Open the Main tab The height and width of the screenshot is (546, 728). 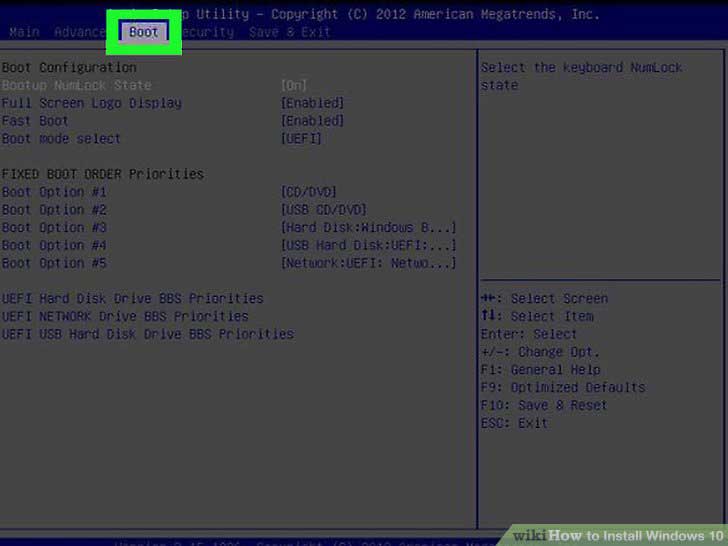(x=24, y=32)
